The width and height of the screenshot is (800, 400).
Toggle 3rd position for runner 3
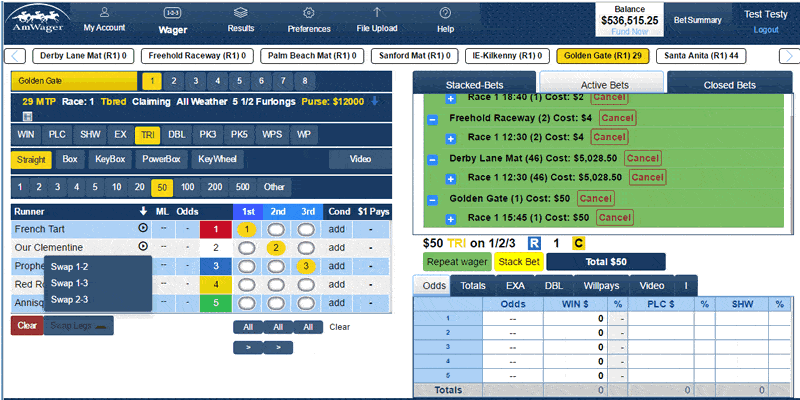pos(306,266)
